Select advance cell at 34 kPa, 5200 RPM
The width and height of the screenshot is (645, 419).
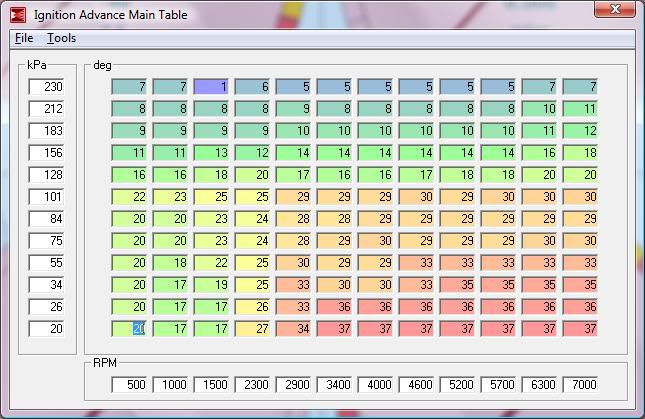[457, 285]
